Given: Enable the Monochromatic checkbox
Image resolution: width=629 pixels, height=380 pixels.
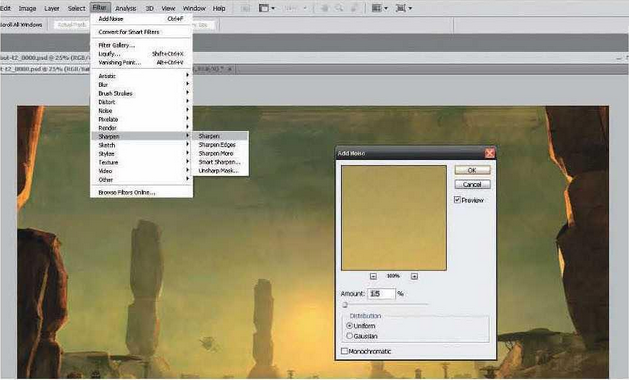Looking at the screenshot, I should coord(344,351).
